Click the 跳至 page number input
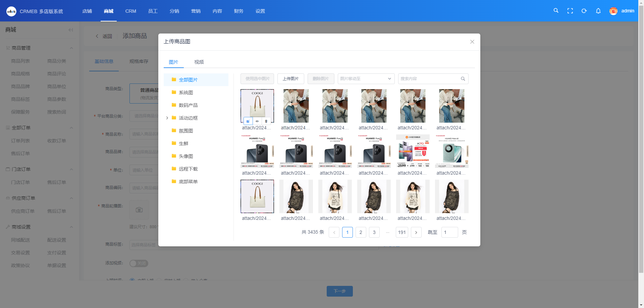 click(x=449, y=232)
